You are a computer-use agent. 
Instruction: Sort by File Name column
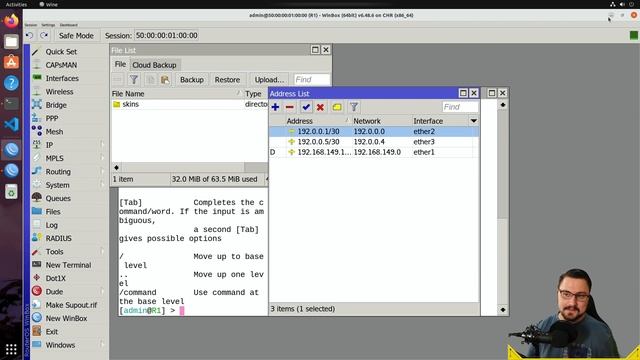177,94
